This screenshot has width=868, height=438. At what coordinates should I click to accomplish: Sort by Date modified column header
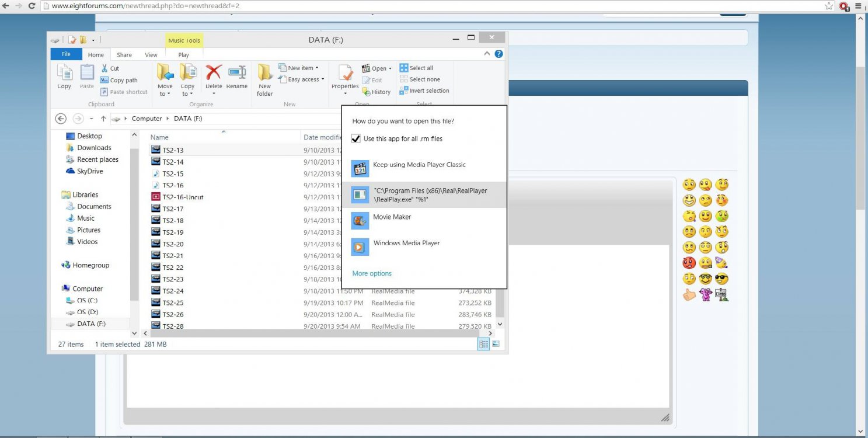click(322, 137)
